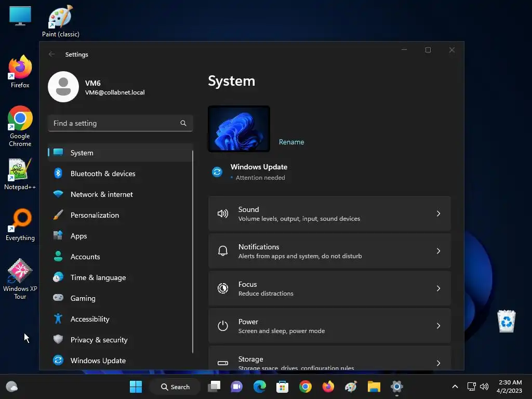Click the taskbar volume icon
532x399 pixels.
(484, 387)
